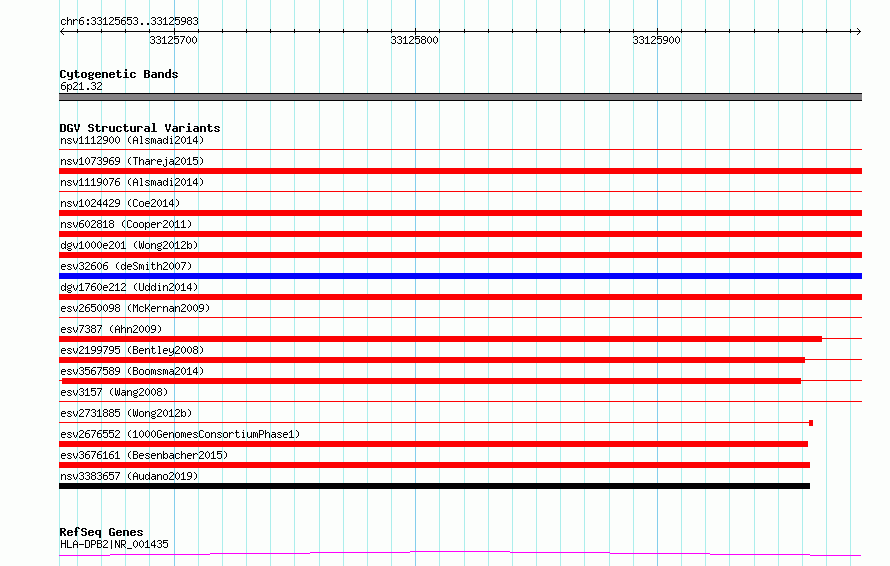Click the esv3567589 (Boomsma2014) label
890x566 pixels.
132,371
